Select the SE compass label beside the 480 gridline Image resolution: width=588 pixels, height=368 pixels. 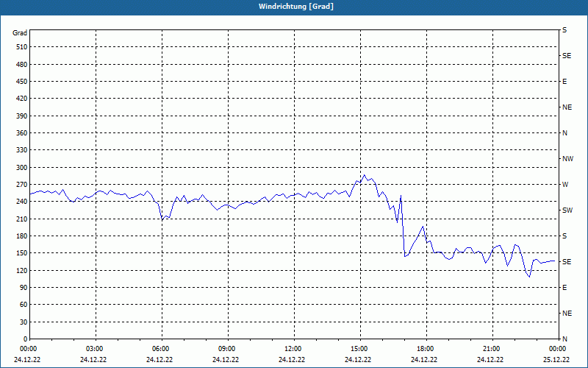(567, 56)
